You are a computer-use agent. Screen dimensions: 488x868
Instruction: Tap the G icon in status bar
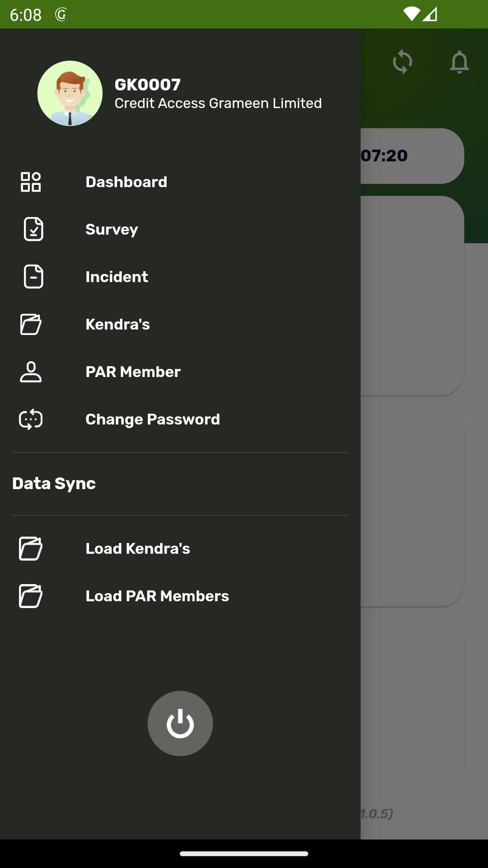tap(61, 14)
